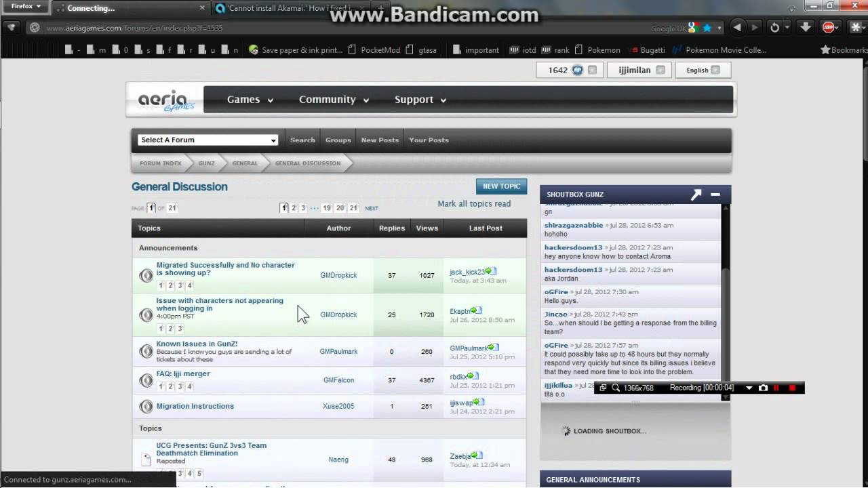
Task: Click the NEW TOPIC button
Action: pyautogui.click(x=501, y=186)
